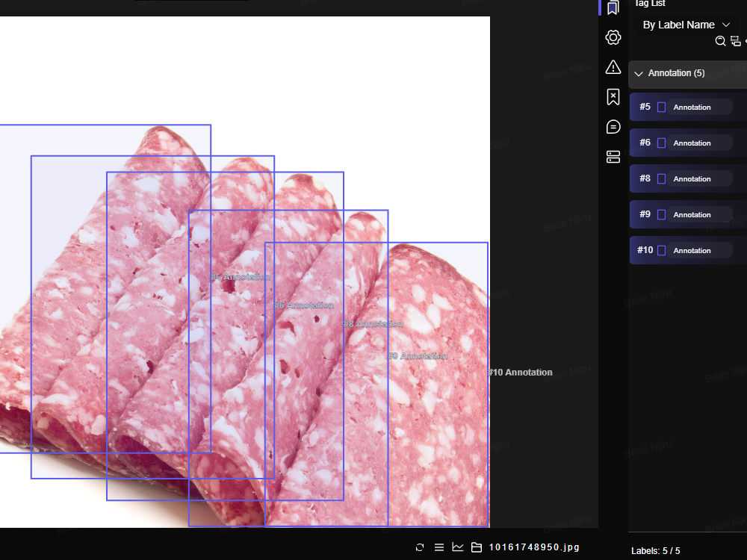Click the box icon of row #8
The height and width of the screenshot is (560, 747).
point(662,179)
